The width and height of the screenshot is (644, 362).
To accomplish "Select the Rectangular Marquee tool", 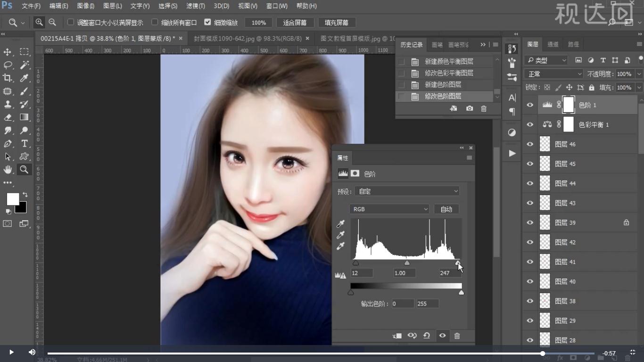I will pos(24,52).
